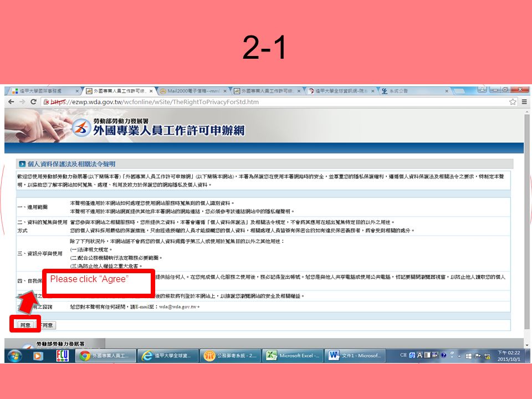Click the Chrome taskbar button 外國專業人員工

105,356
